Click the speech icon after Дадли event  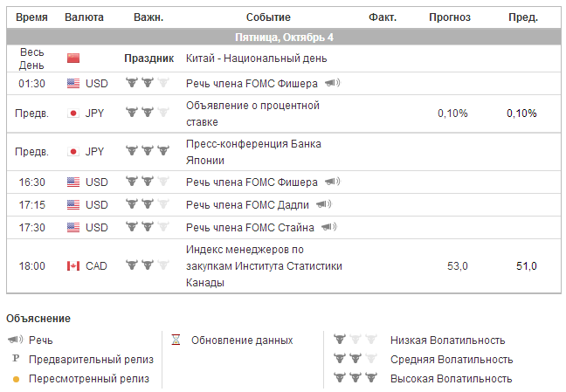(x=324, y=204)
